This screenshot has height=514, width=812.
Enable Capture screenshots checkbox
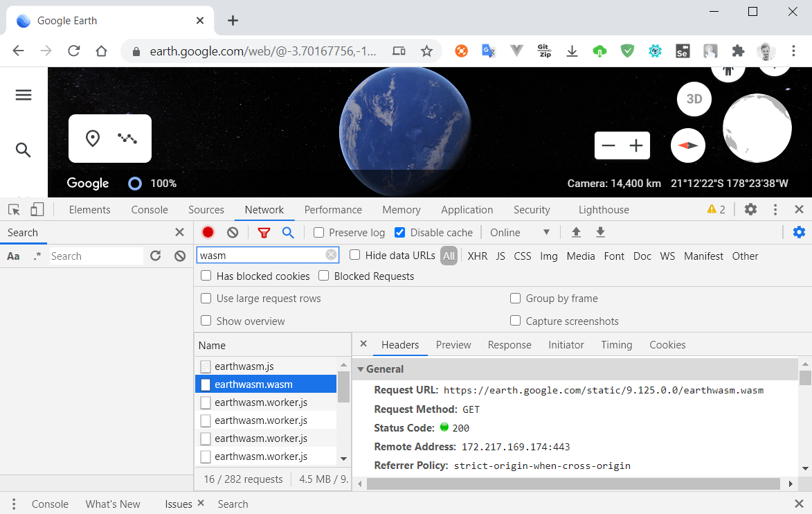[x=515, y=321]
